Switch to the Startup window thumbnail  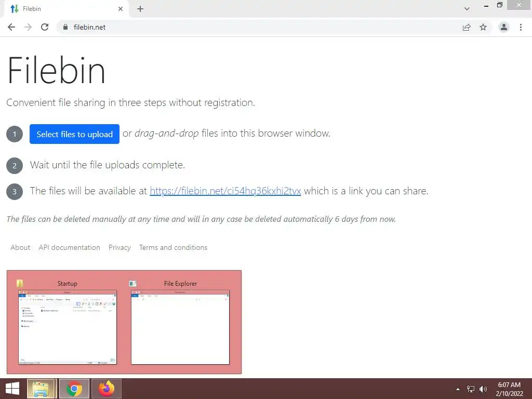tap(68, 327)
